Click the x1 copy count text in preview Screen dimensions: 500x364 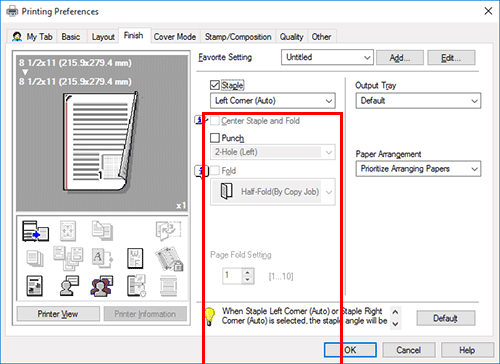point(181,206)
